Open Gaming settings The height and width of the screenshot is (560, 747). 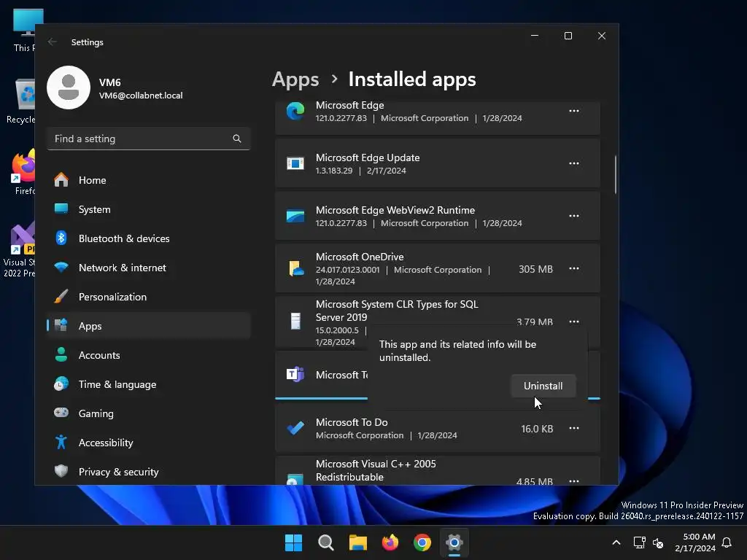(149, 413)
